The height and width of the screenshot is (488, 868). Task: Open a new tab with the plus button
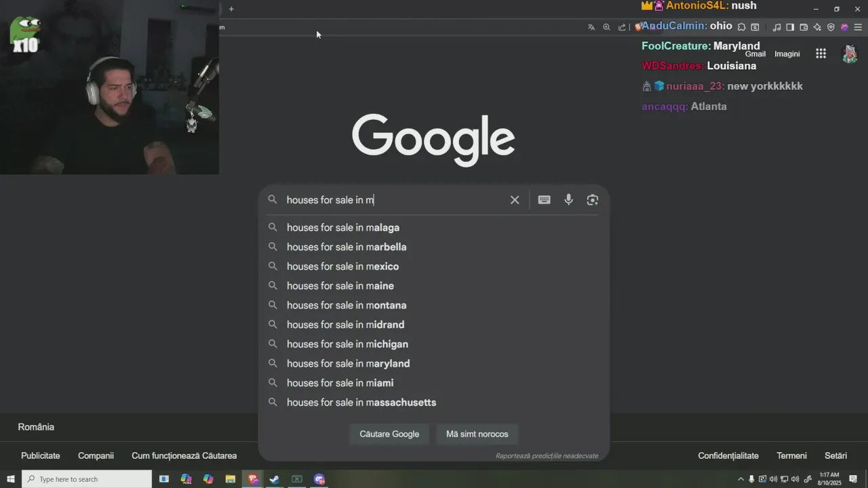tap(231, 9)
